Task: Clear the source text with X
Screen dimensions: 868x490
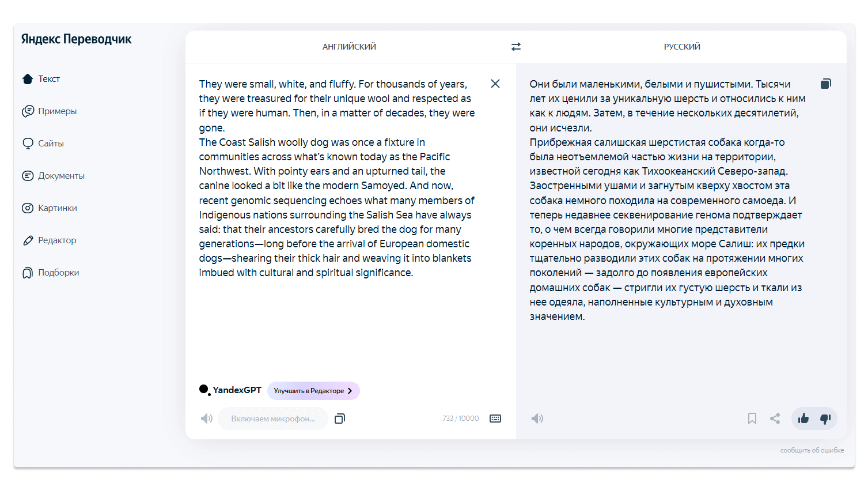Action: (x=495, y=84)
